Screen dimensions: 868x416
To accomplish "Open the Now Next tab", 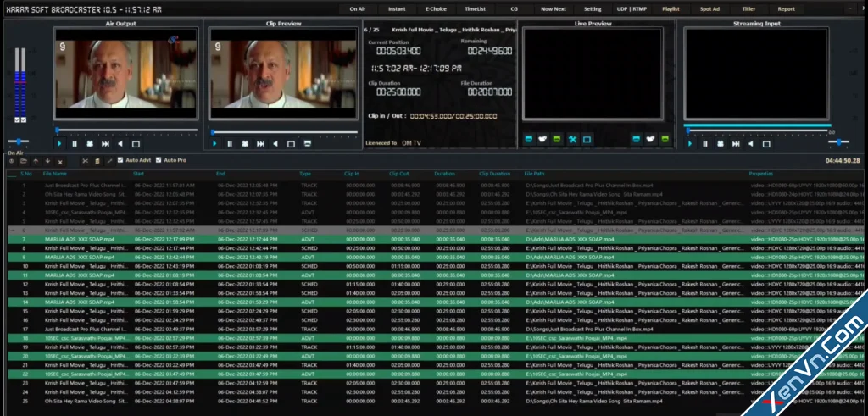I will click(554, 8).
